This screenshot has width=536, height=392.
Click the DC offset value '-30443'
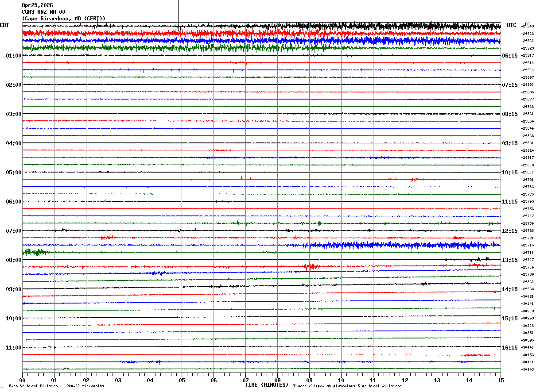[x=528, y=370]
